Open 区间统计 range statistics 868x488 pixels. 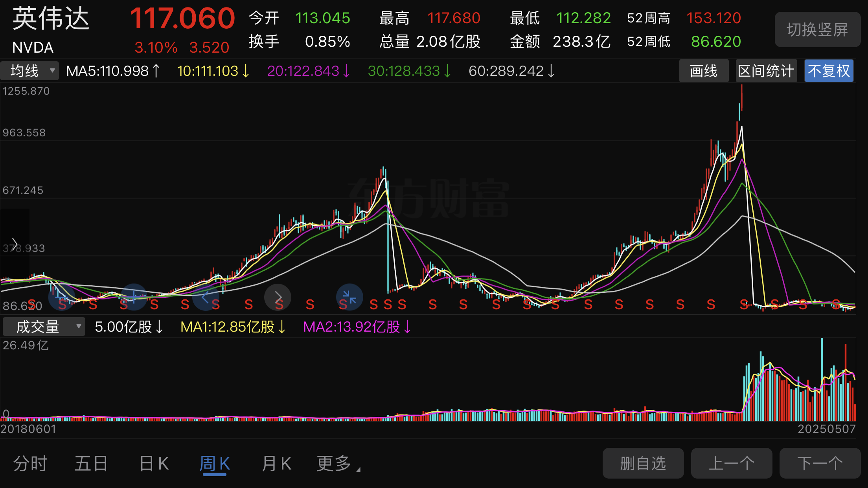click(766, 71)
